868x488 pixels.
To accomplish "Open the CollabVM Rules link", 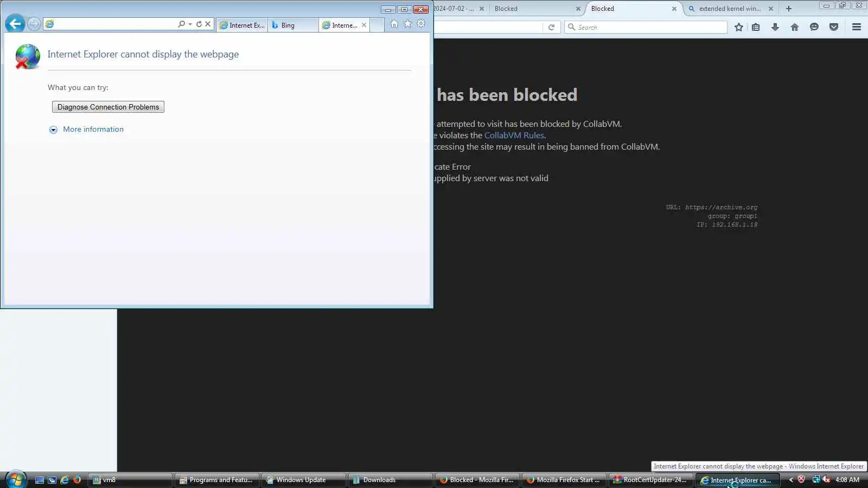I will pyautogui.click(x=514, y=136).
